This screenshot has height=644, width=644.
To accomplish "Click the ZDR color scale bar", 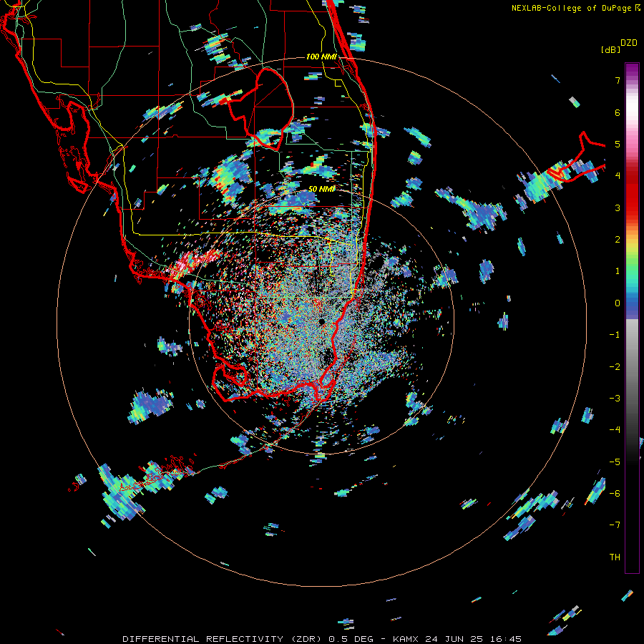I will click(632, 318).
